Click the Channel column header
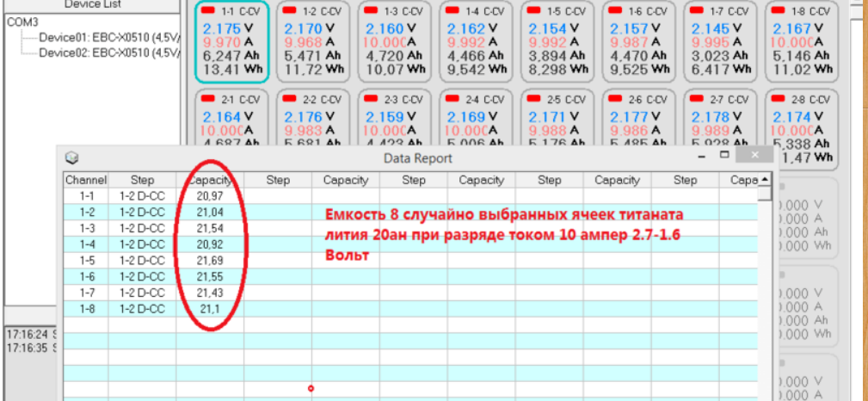The image size is (868, 401). pyautogui.click(x=86, y=181)
